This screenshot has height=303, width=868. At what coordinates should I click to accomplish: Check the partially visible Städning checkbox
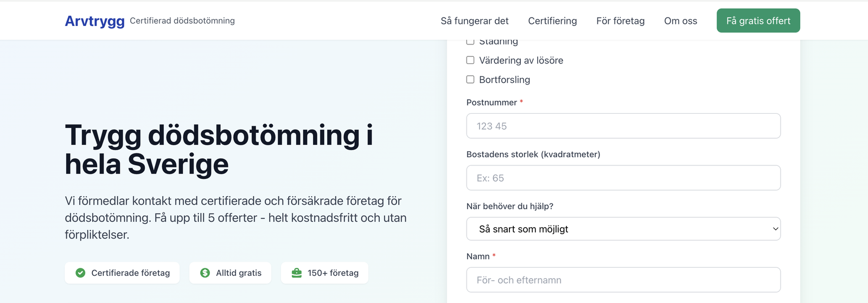[x=470, y=42]
